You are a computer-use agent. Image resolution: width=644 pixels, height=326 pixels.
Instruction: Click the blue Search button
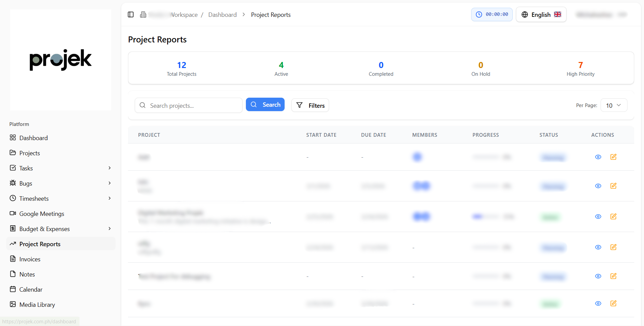[265, 105]
